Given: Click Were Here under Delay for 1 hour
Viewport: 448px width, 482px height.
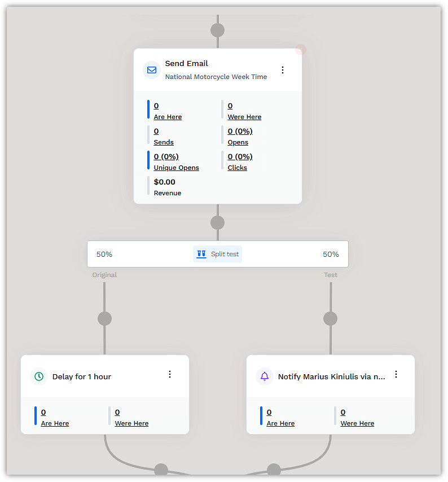Looking at the screenshot, I should coord(131,423).
